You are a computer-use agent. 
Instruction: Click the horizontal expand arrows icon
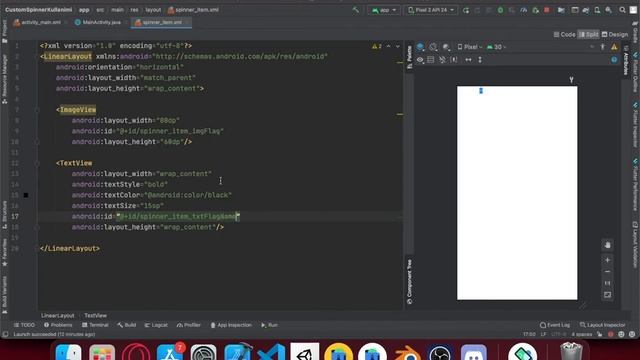(x=468, y=60)
